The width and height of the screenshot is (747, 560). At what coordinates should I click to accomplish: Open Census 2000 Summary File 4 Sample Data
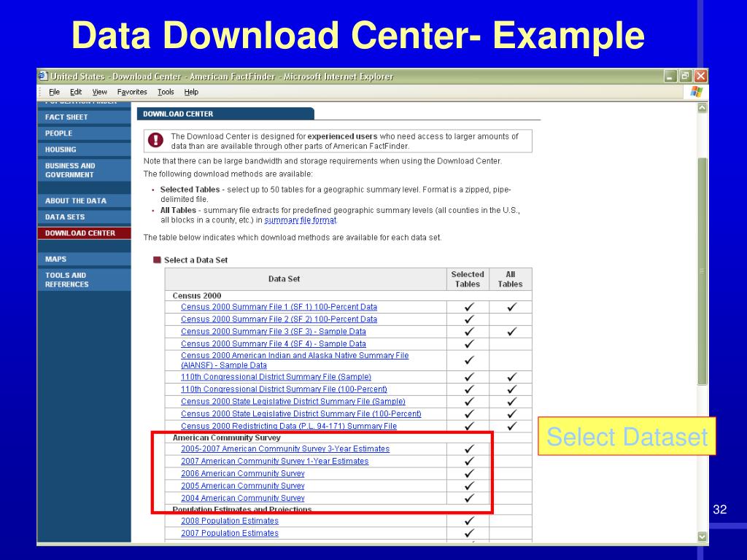tap(274, 344)
